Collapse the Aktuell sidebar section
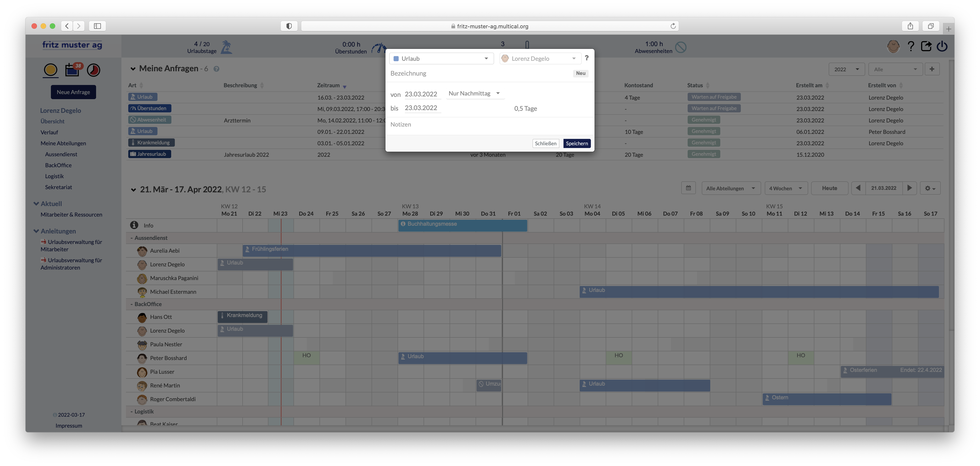This screenshot has width=980, height=466. pos(36,204)
